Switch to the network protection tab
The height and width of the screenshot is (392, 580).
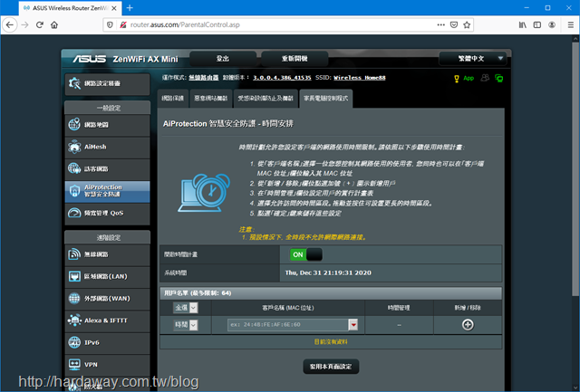[173, 99]
